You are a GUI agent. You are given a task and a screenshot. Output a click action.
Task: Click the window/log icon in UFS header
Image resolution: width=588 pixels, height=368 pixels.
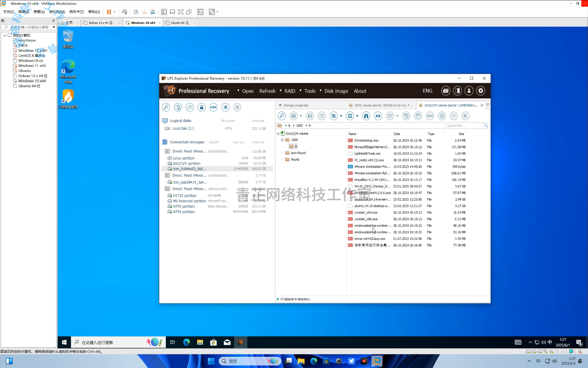click(446, 91)
